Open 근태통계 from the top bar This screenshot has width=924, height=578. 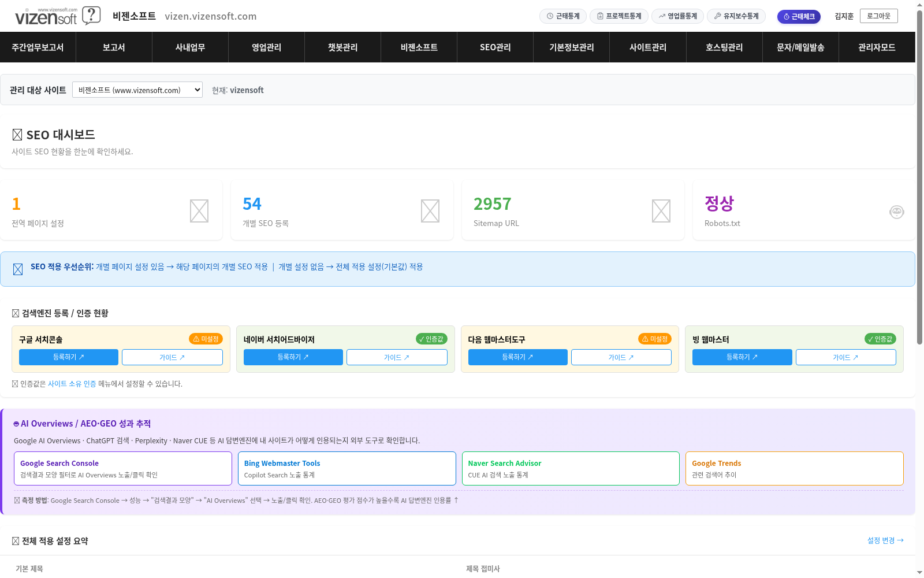[x=563, y=16]
